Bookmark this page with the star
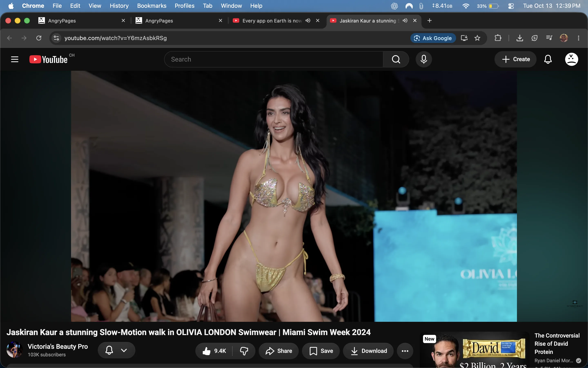 coord(477,38)
